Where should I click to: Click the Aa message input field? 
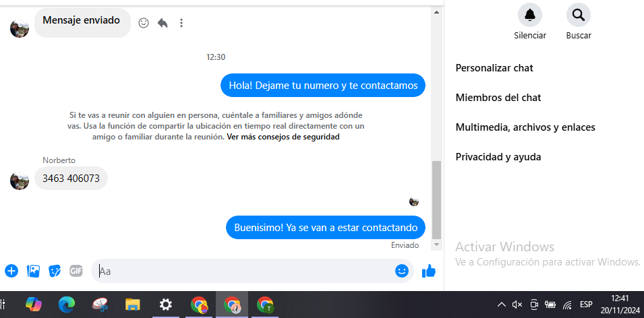pos(246,271)
